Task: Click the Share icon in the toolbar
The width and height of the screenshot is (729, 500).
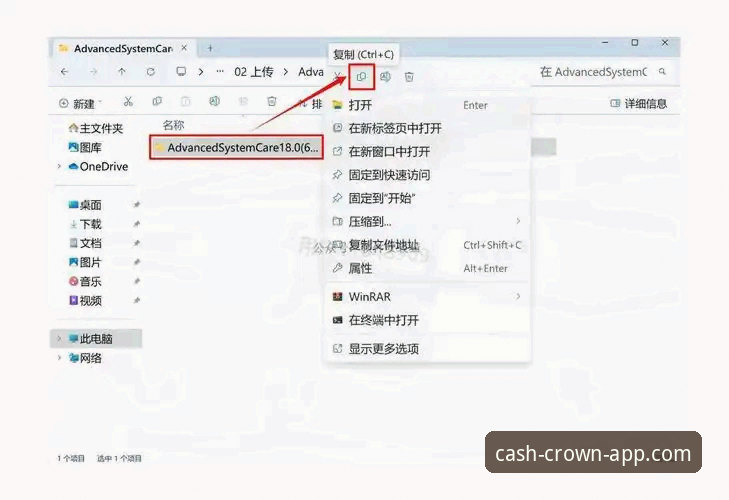Action: (x=243, y=101)
